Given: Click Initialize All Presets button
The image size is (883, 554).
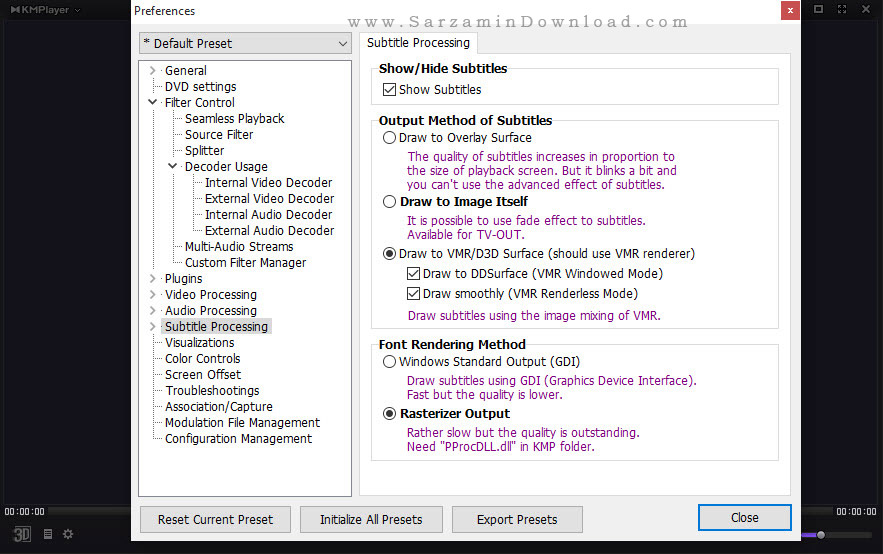Looking at the screenshot, I should pyautogui.click(x=371, y=520).
